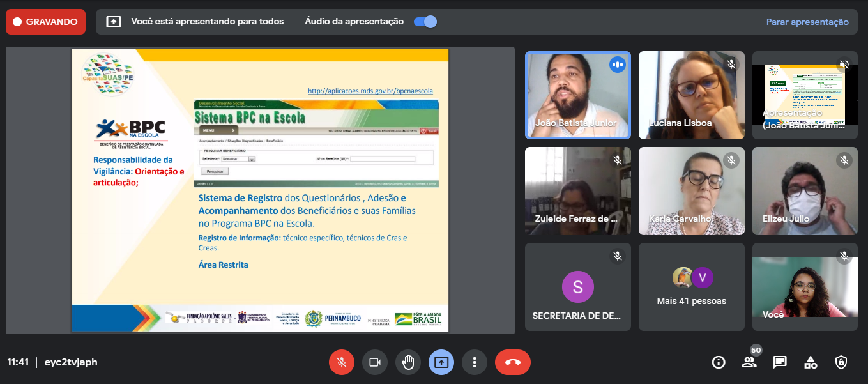This screenshot has width=868, height=384.
Task: Open host controls shield icon
Action: [x=841, y=362]
